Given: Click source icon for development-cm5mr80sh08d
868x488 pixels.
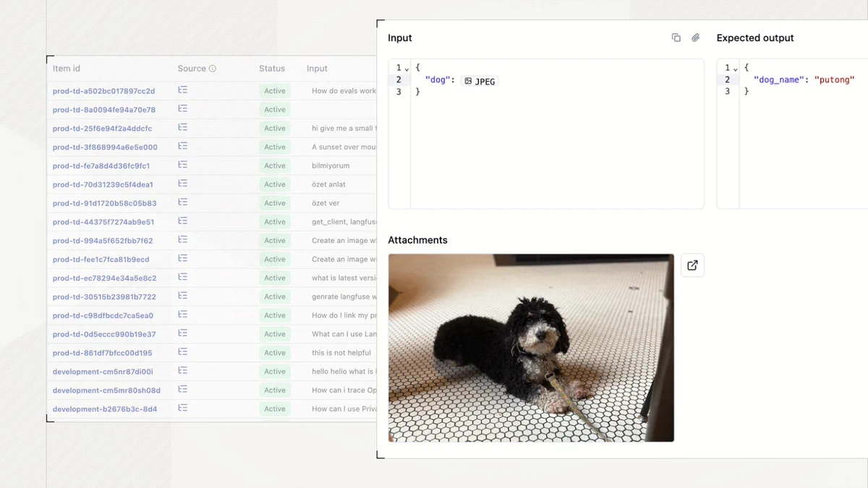Looking at the screenshot, I should [x=183, y=390].
